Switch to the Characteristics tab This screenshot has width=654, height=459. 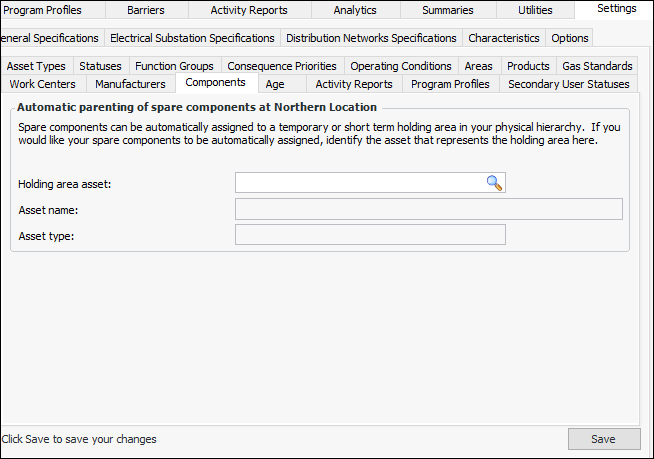point(504,38)
